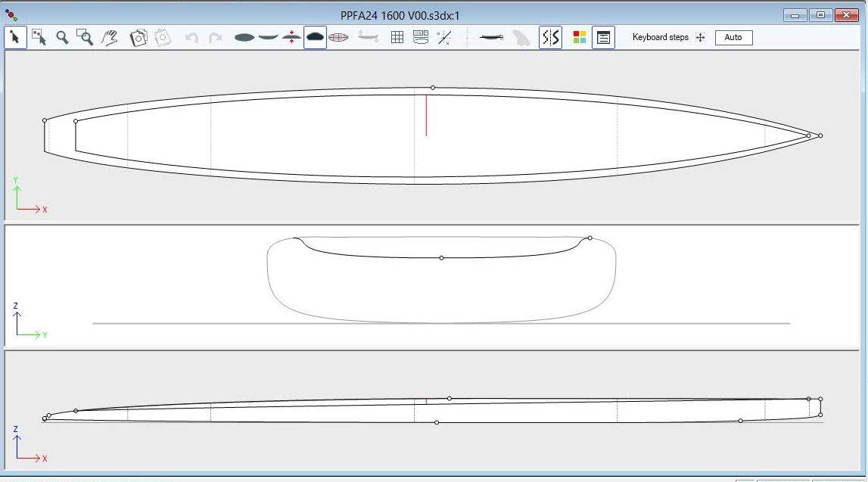The image size is (868, 482).
Task: Toggle the grid display
Action: [x=397, y=37]
